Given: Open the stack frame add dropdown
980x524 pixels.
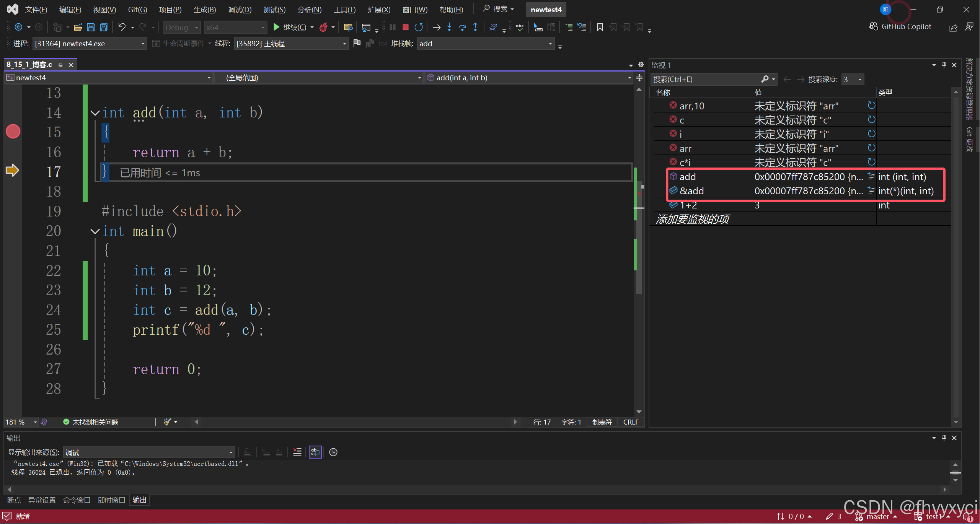Looking at the screenshot, I should (485, 44).
